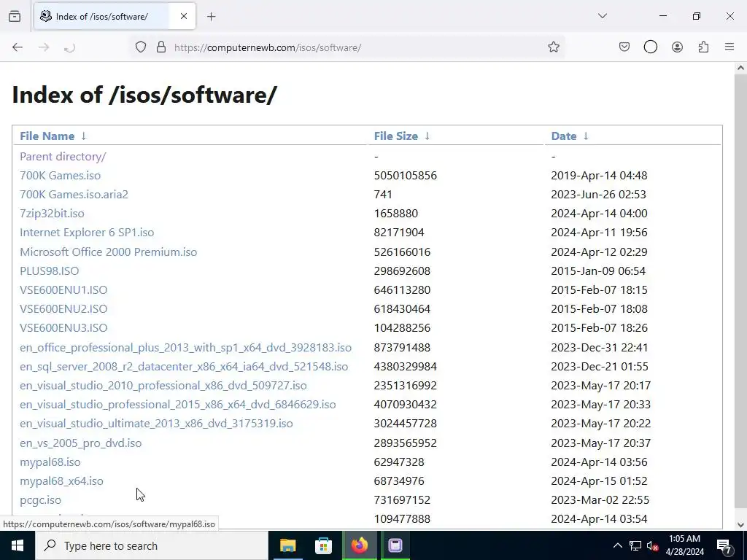Open Microsoft Store from the taskbar
Viewport: 747px width, 560px height.
point(323,545)
